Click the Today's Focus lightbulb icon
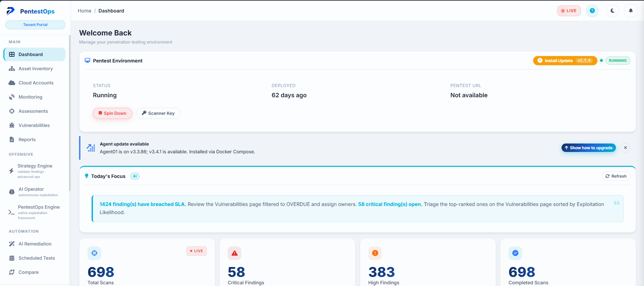This screenshot has height=286, width=644. click(x=86, y=176)
